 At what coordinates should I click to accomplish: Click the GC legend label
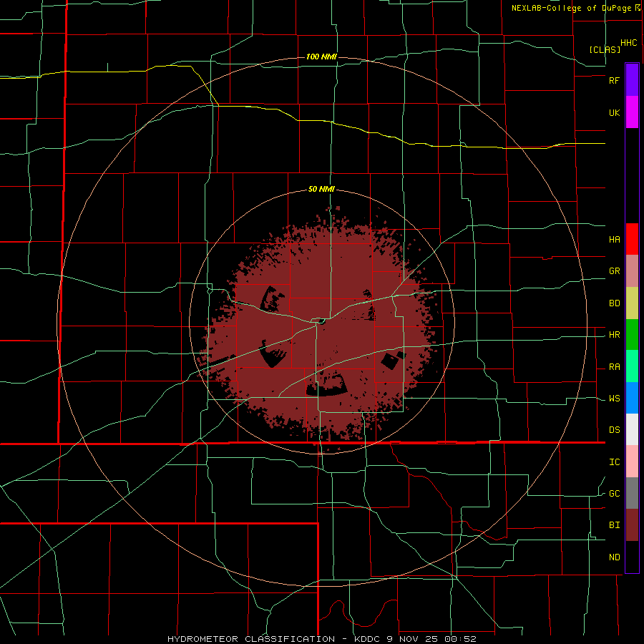point(614,494)
